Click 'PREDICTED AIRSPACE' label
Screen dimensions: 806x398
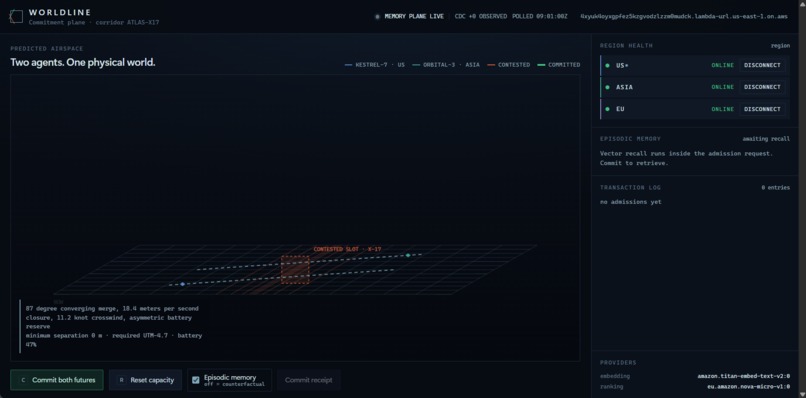[47, 49]
